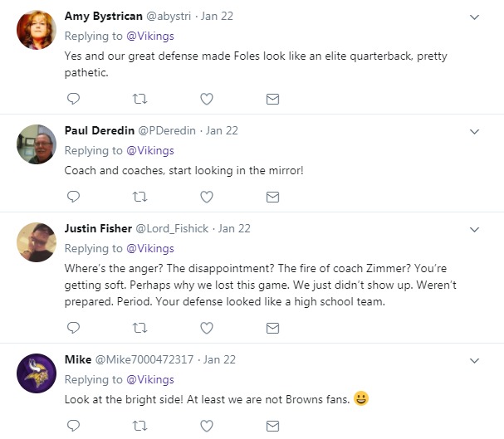Like Justin Fisher's tweet
This screenshot has width=504, height=439.
pyautogui.click(x=207, y=328)
